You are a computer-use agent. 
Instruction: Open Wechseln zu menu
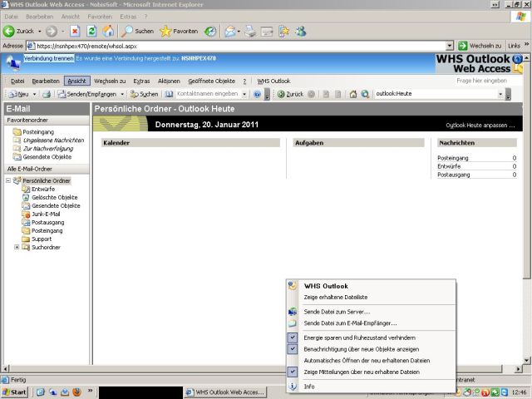[x=110, y=81]
